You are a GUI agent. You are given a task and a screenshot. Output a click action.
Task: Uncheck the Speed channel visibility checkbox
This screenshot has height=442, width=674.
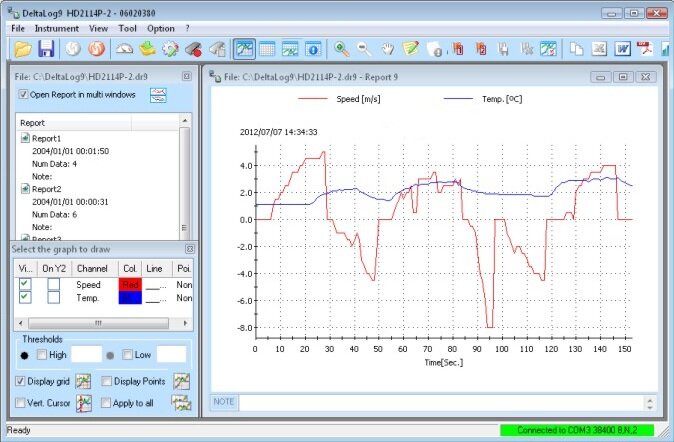(25, 284)
